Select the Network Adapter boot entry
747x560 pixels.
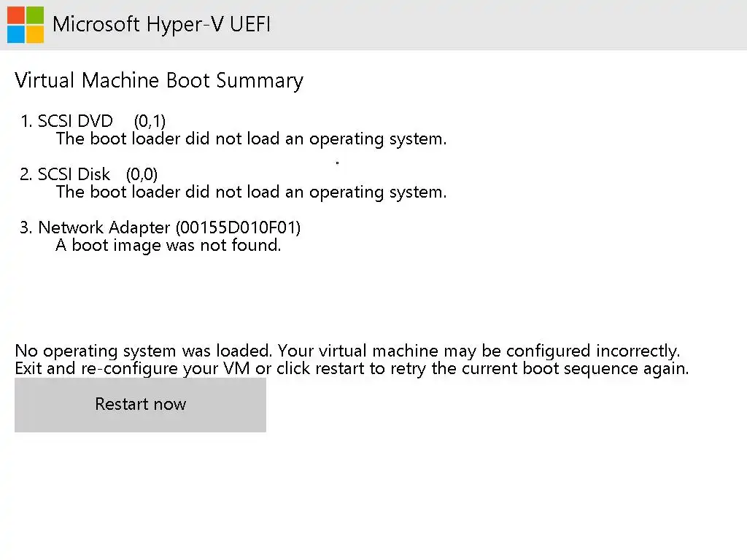click(x=106, y=227)
